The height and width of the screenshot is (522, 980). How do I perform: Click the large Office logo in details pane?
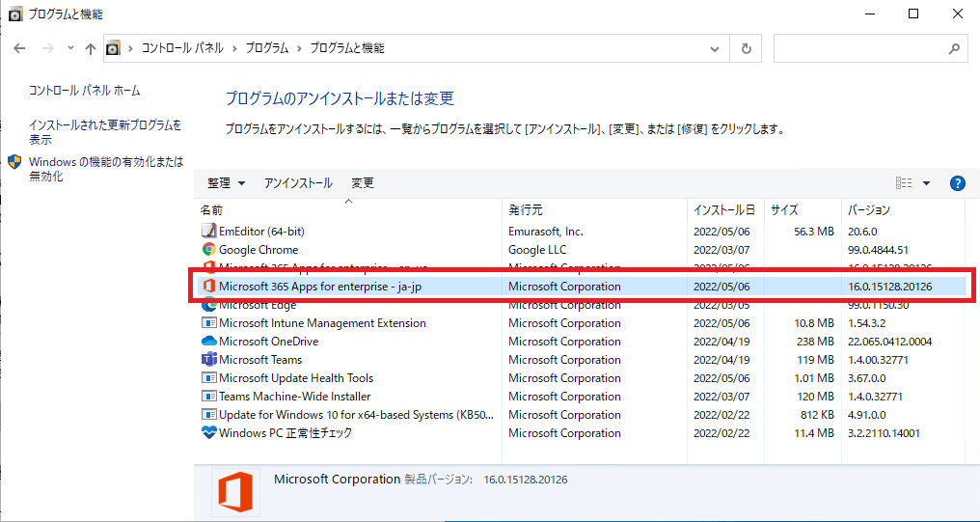[x=235, y=491]
